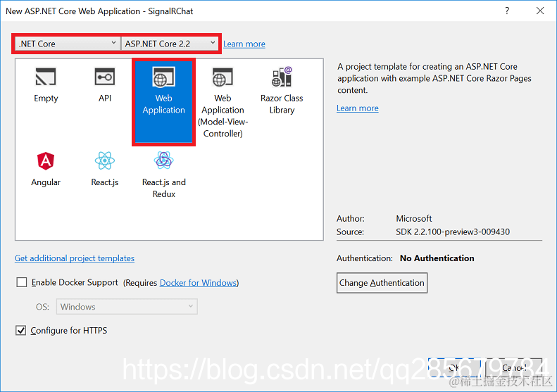Open Get additional project templates link
The width and height of the screenshot is (557, 392).
coord(75,258)
